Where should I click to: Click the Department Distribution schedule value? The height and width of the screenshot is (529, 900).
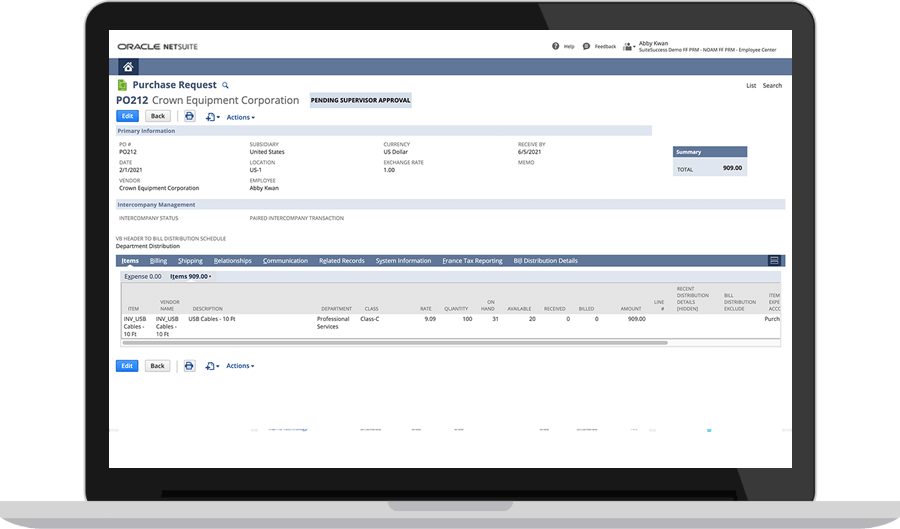pos(148,246)
